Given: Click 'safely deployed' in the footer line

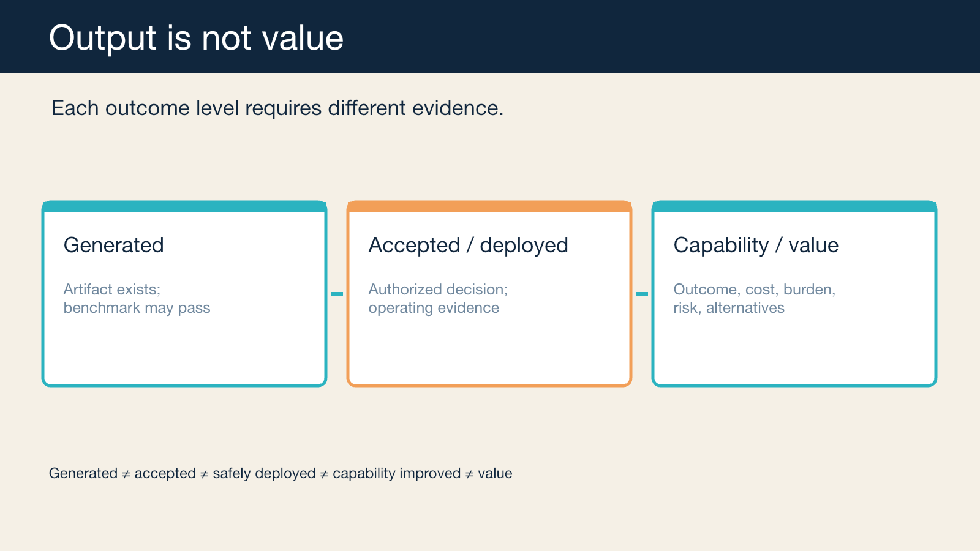Looking at the screenshot, I should click(x=264, y=474).
